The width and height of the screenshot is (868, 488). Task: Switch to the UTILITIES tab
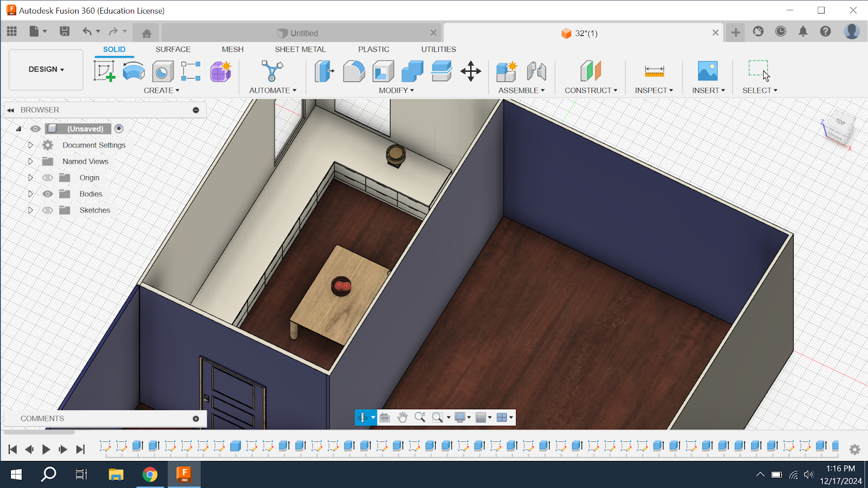coord(438,49)
